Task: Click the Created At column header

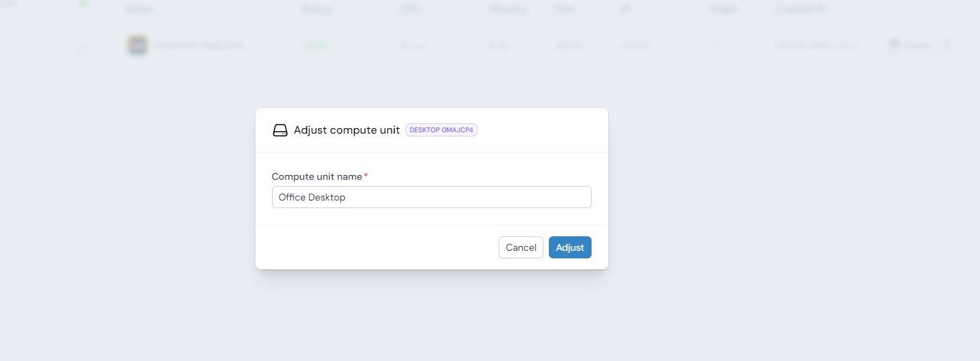Action: [800, 10]
